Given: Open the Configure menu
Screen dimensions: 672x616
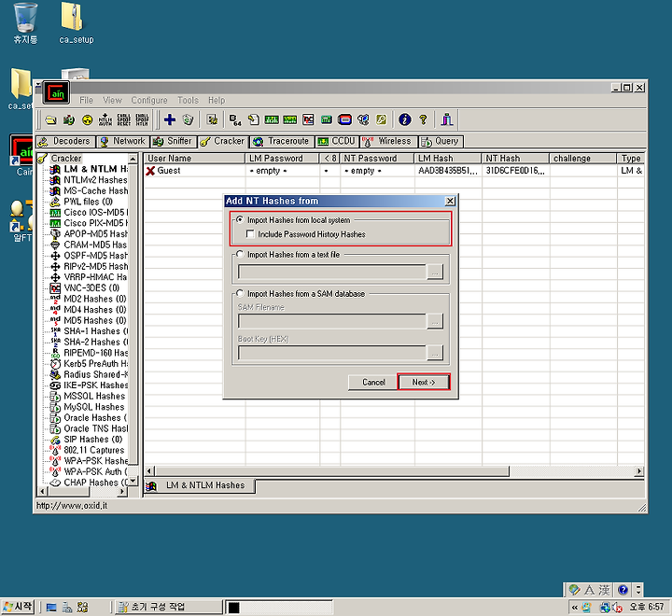Looking at the screenshot, I should (149, 100).
